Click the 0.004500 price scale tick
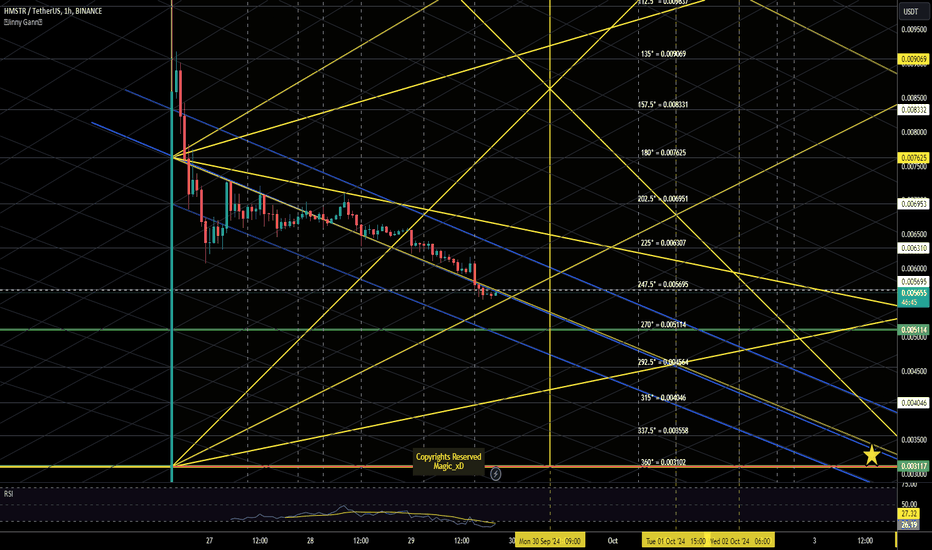932x550 pixels. click(x=914, y=371)
